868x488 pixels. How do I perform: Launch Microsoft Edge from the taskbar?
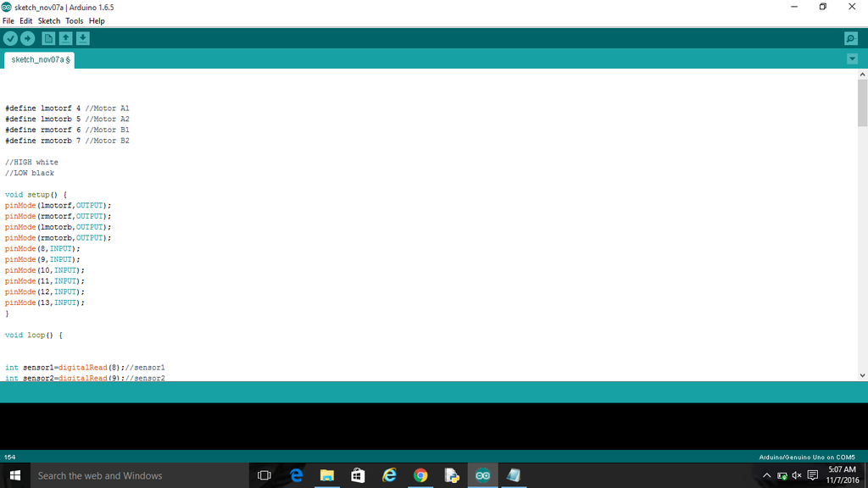coord(296,475)
